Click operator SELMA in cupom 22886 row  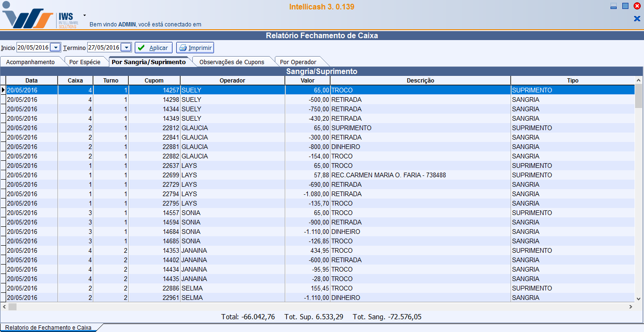(192, 288)
